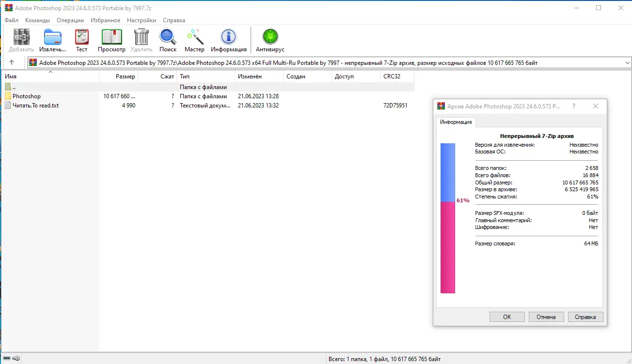Dismiss the dialog with Отмена

(546, 317)
